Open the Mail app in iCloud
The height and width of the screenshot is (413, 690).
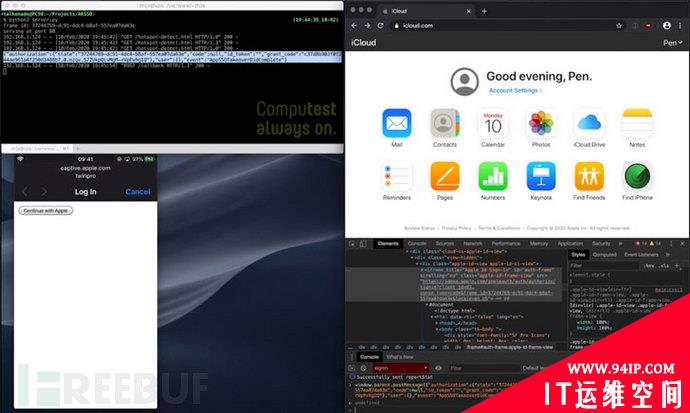(396, 123)
